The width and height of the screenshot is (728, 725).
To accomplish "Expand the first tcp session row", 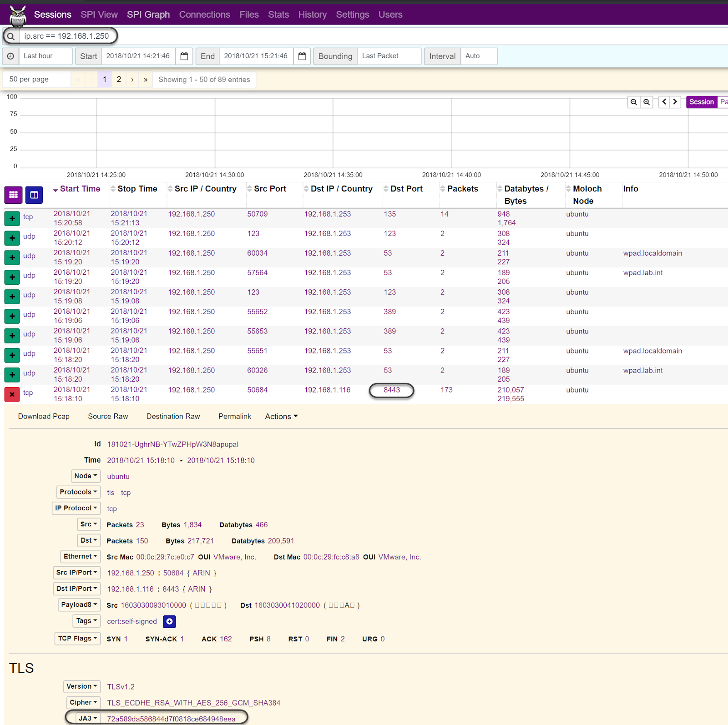I will 12,218.
